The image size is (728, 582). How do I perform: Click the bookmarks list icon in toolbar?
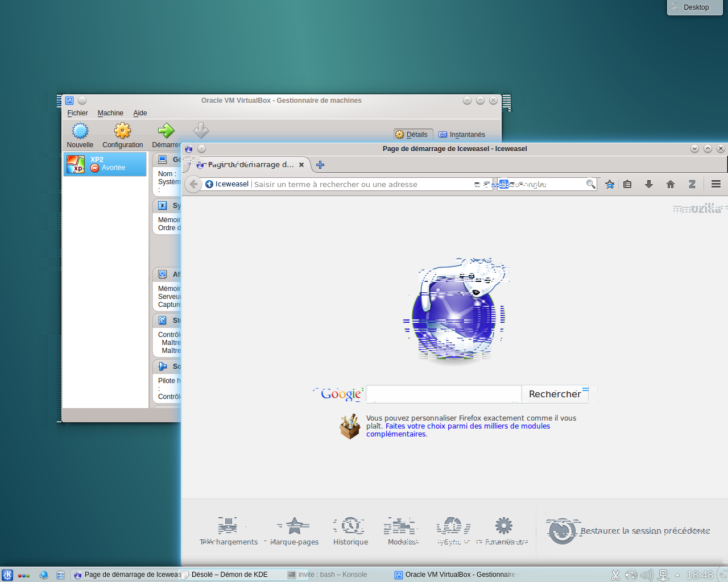pos(627,184)
